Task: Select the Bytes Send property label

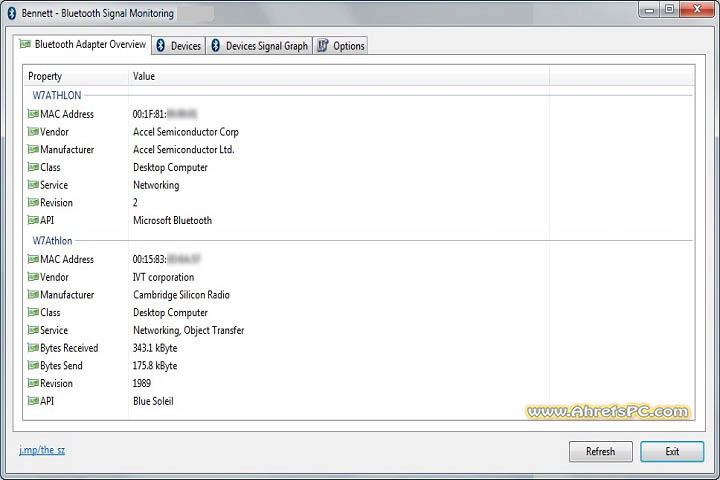Action: [x=62, y=366]
